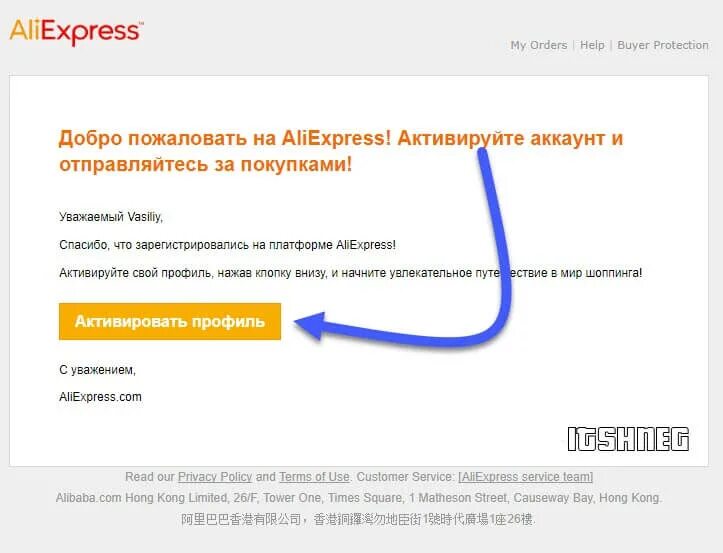Open the Privacy Policy link

(x=215, y=477)
